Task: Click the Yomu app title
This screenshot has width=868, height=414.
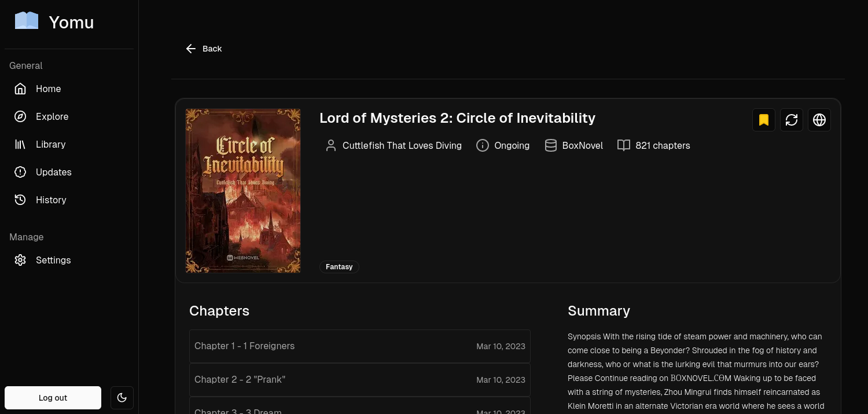Action: point(71,22)
